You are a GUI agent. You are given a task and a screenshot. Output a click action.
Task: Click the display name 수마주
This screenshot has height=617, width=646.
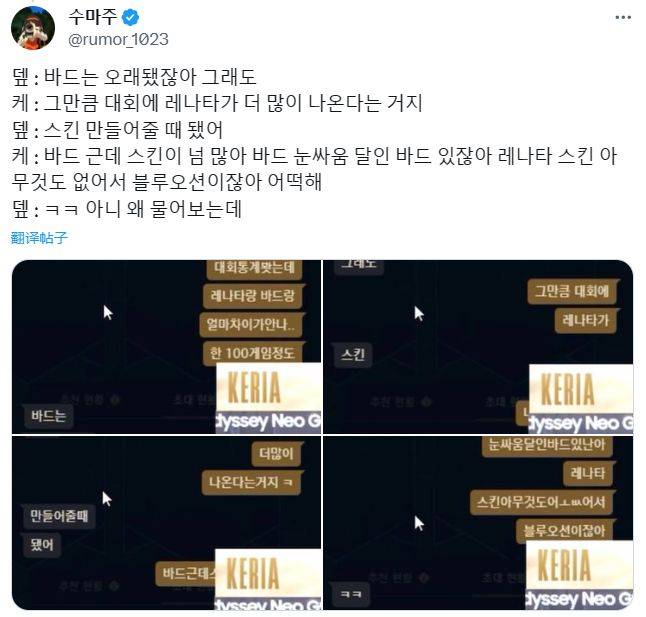tap(93, 17)
